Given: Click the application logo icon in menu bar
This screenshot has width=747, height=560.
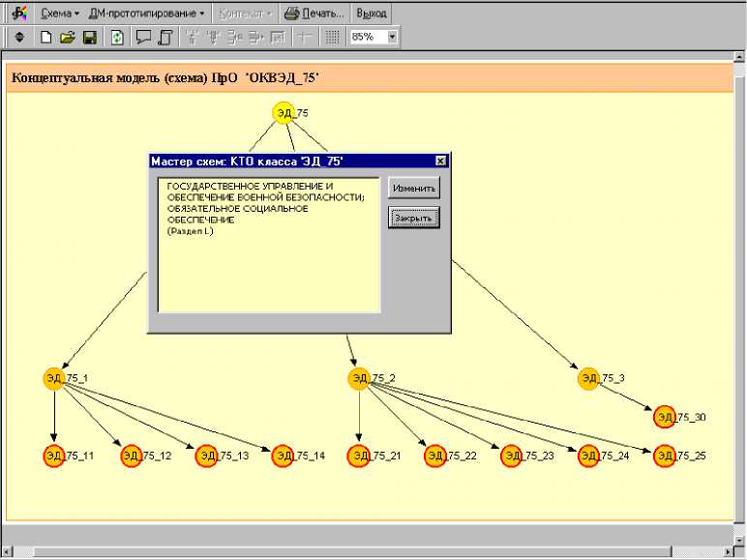Looking at the screenshot, I should pyautogui.click(x=19, y=14).
